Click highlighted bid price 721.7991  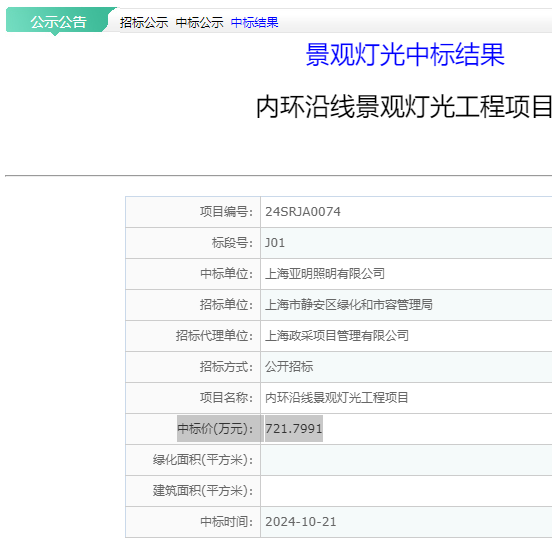[x=294, y=428]
